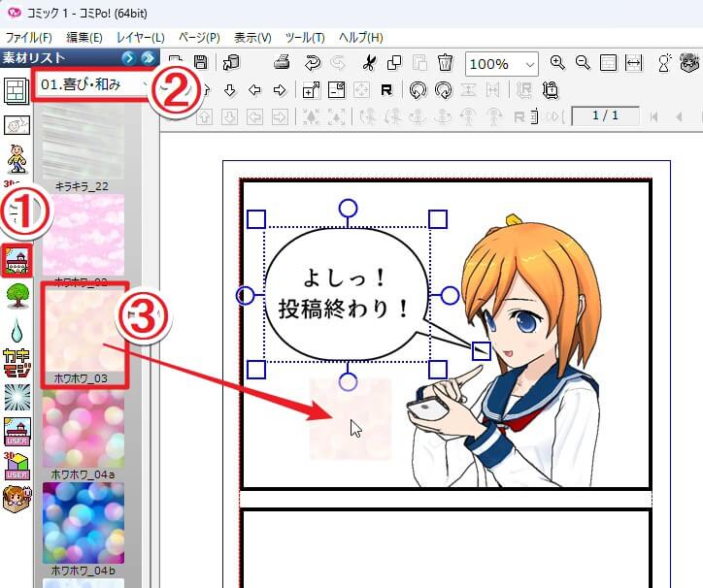
Task: Select the キラキラ_22 background thumbnail
Action: click(x=83, y=143)
